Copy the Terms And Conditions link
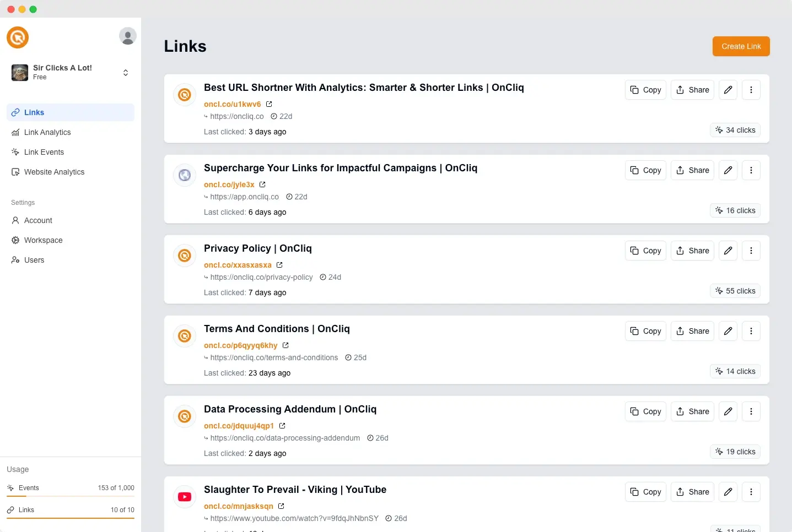This screenshot has width=792, height=532. click(x=645, y=331)
